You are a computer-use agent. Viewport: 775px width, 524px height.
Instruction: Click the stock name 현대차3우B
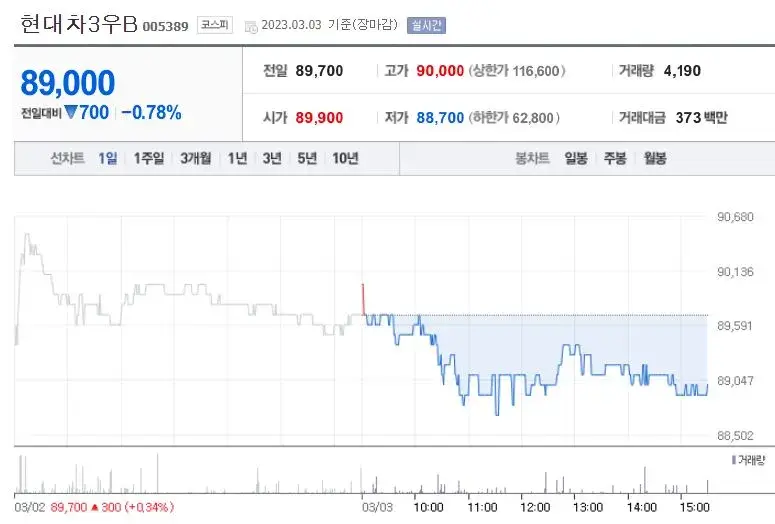coord(79,24)
